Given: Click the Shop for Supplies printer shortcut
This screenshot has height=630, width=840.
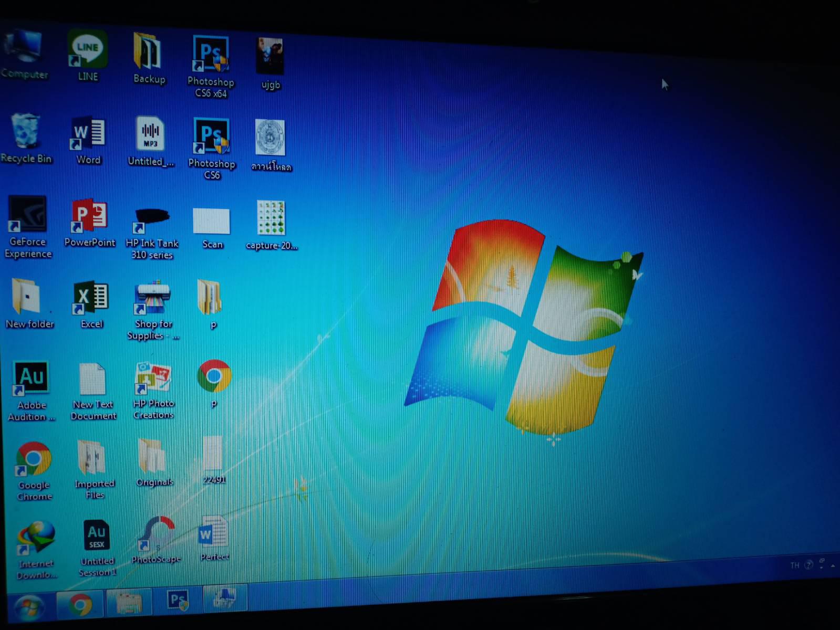Looking at the screenshot, I should click(x=153, y=311).
